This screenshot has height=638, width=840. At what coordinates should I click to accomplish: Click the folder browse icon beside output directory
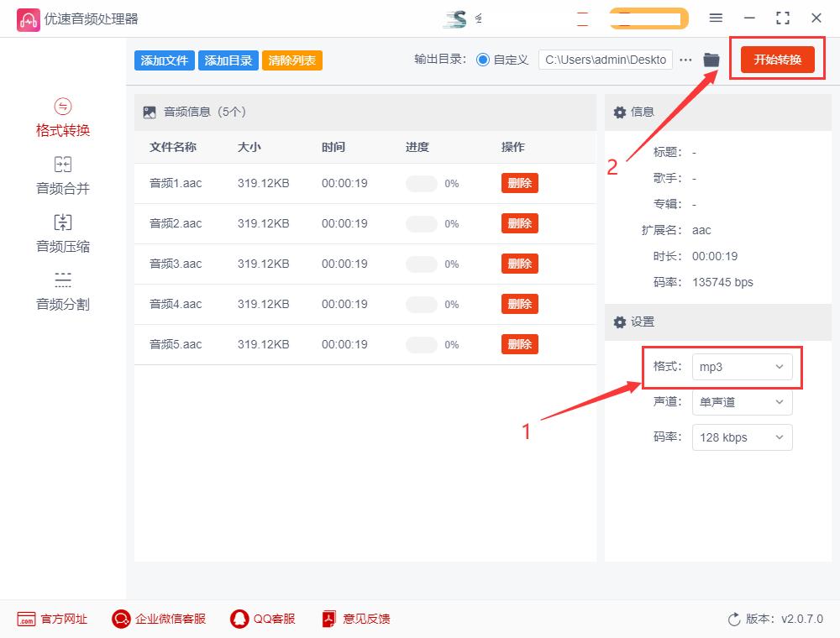pos(711,60)
